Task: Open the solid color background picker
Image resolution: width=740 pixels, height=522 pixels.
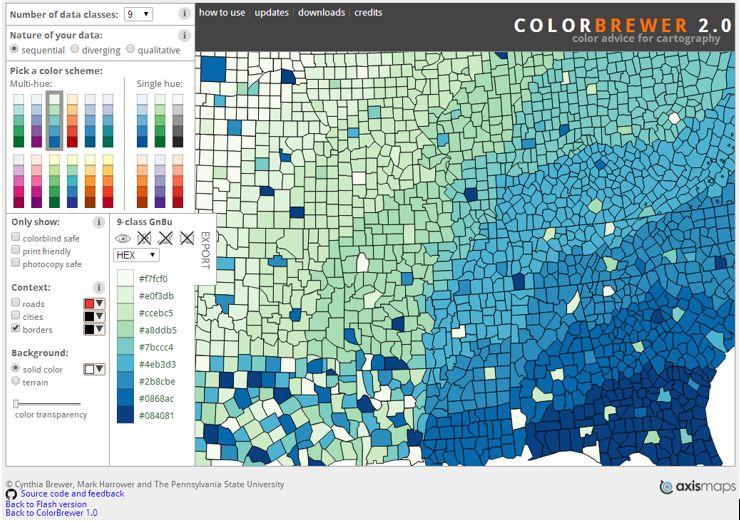Action: [x=94, y=369]
